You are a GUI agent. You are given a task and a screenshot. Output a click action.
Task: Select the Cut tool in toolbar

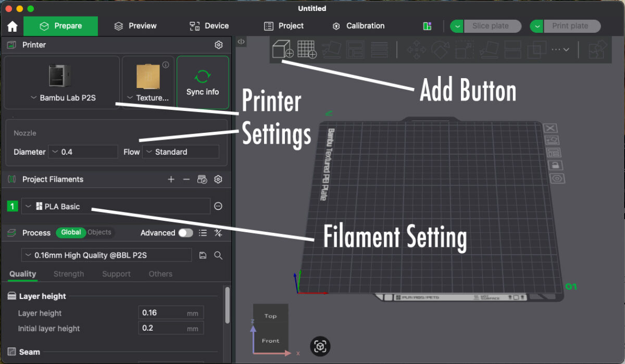point(513,50)
